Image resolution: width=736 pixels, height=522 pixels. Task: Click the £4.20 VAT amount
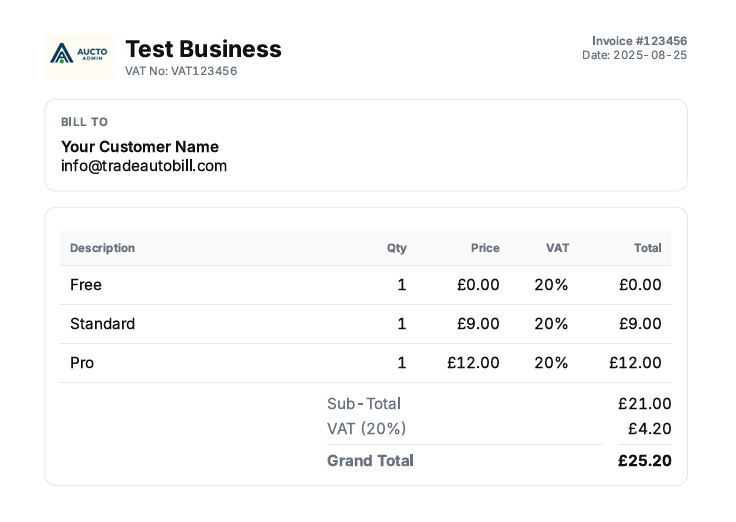[650, 429]
